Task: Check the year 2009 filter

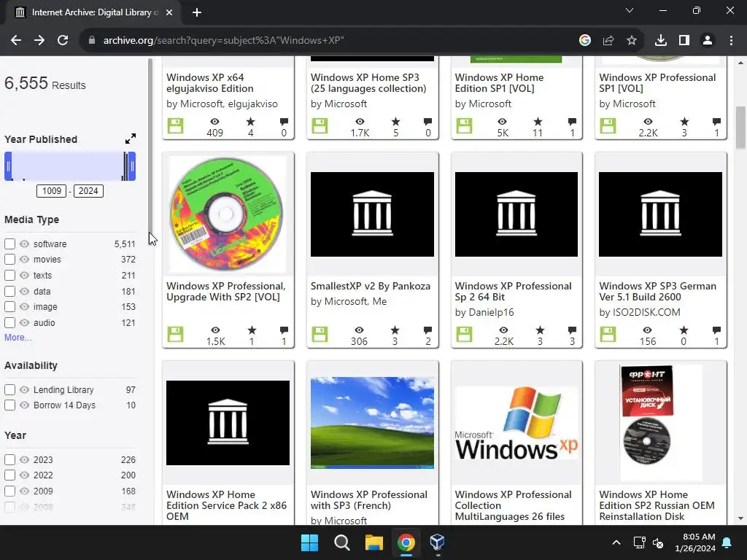Action: (9, 491)
